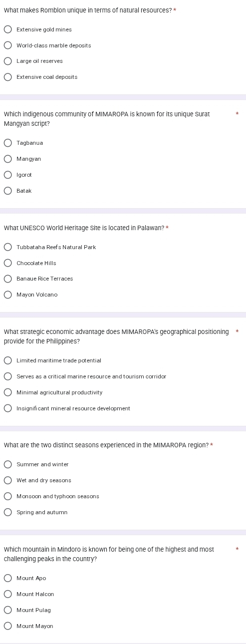Pick the 'Mount Pulag' option
246x644 pixels.
click(x=8, y=611)
